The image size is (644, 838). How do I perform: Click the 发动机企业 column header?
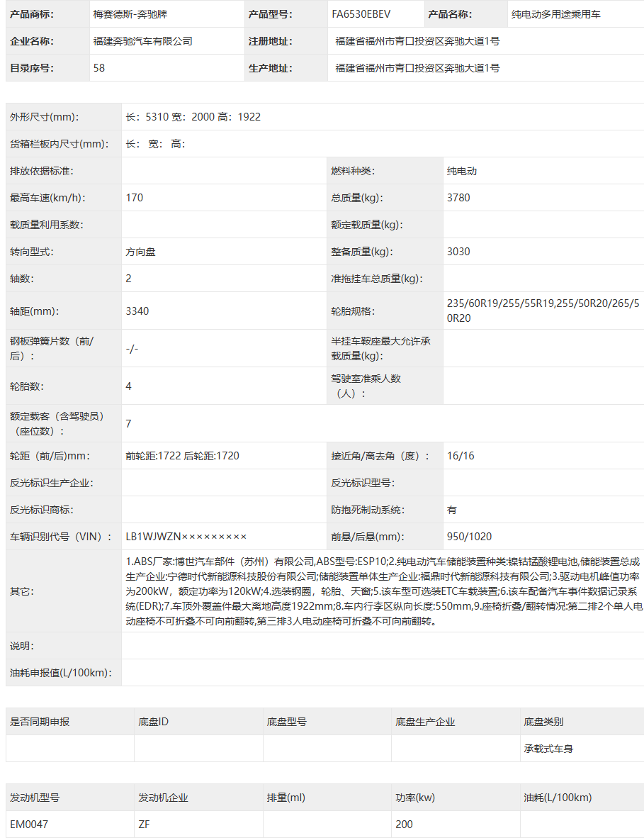point(164,798)
